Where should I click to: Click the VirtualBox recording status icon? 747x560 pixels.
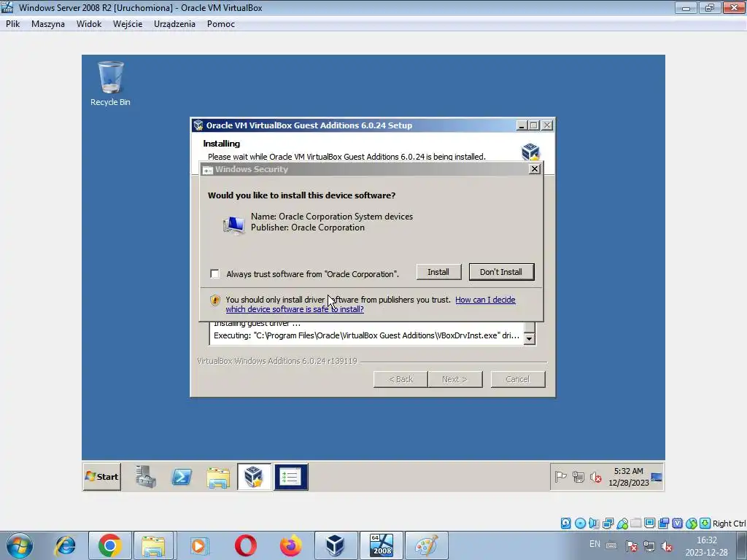(663, 524)
